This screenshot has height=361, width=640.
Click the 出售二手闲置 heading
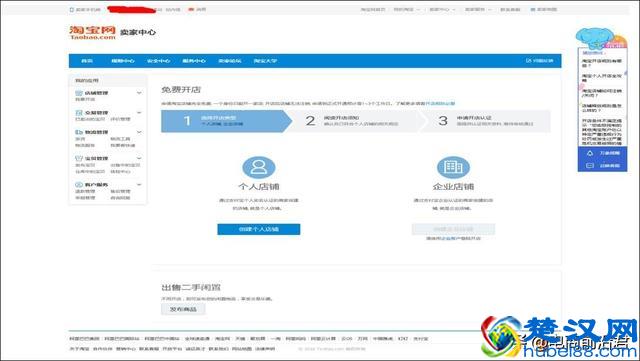pos(191,287)
